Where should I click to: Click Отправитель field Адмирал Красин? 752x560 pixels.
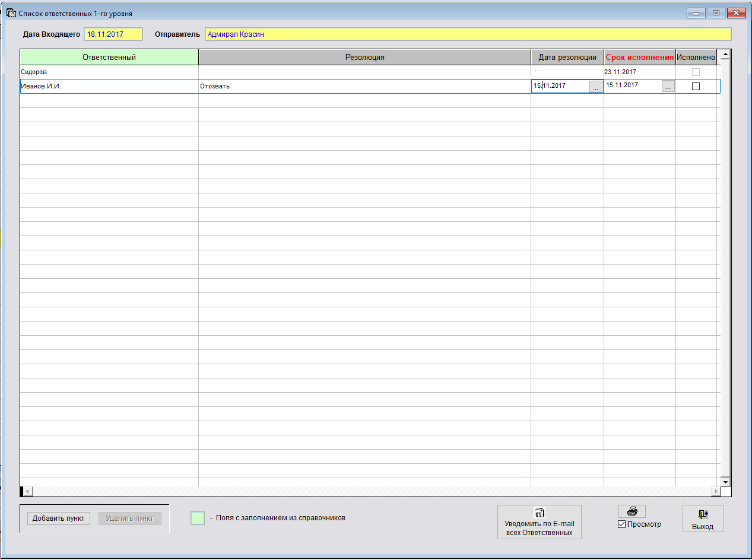(x=468, y=34)
